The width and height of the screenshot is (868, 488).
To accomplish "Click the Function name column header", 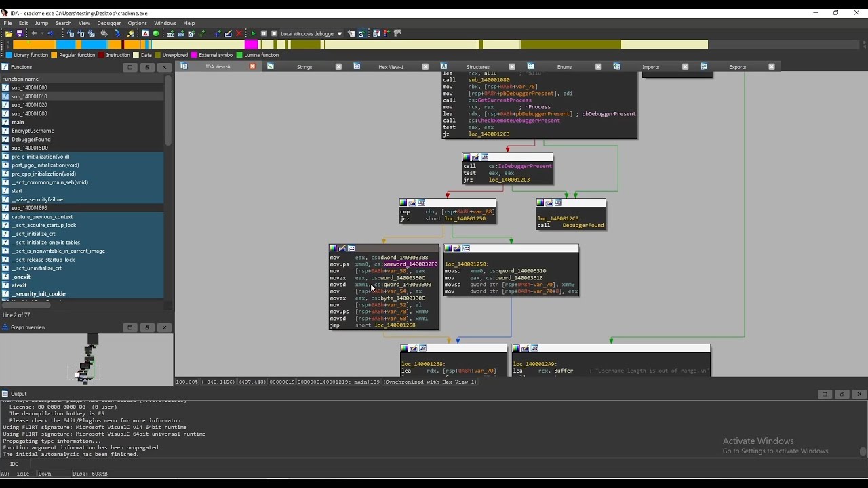I will 81,79.
